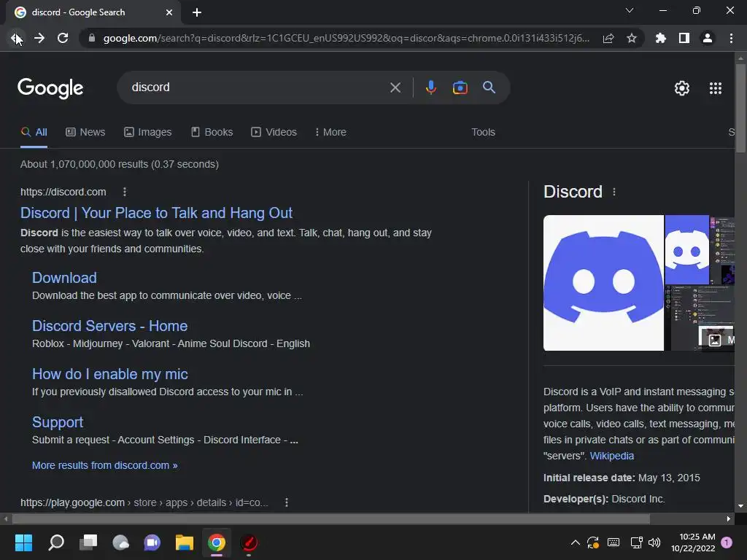Switch to the Books tab
Viewport: 747px width, 560px height.
click(x=212, y=133)
